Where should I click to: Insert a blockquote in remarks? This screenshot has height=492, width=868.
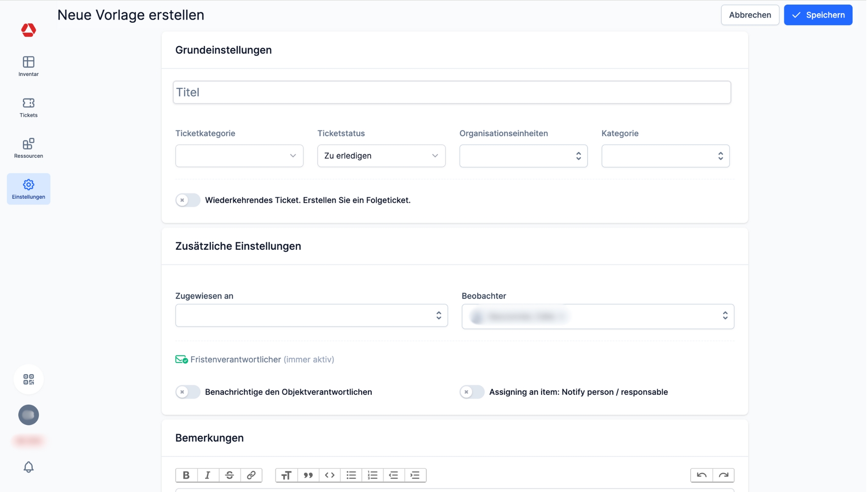coord(308,475)
